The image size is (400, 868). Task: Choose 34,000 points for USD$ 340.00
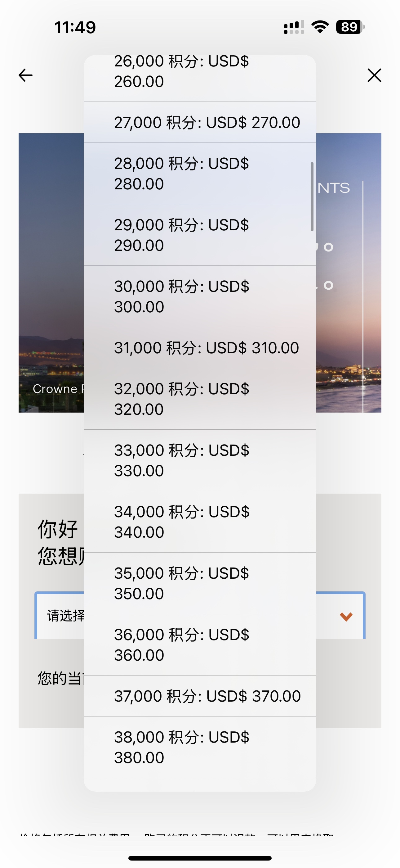tap(200, 522)
